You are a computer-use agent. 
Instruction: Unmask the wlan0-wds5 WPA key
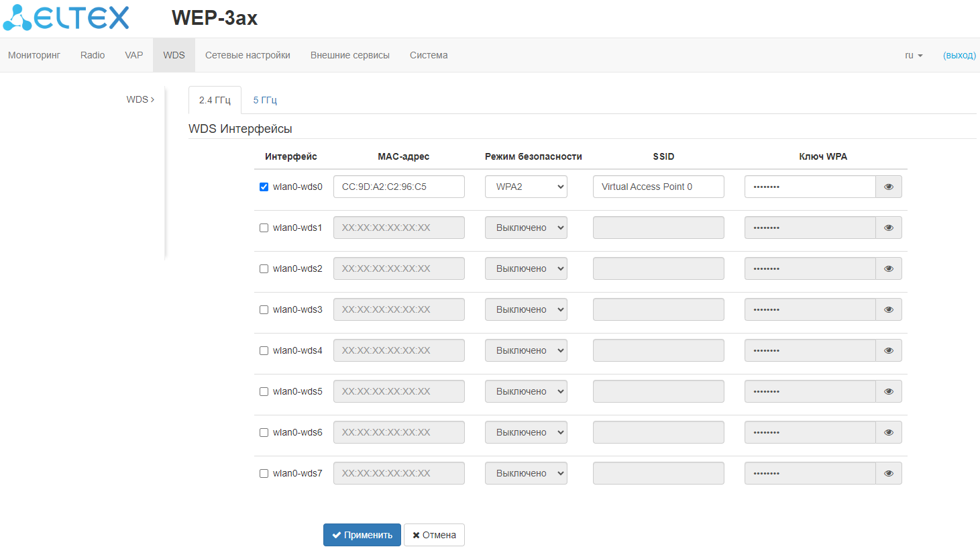tap(888, 391)
